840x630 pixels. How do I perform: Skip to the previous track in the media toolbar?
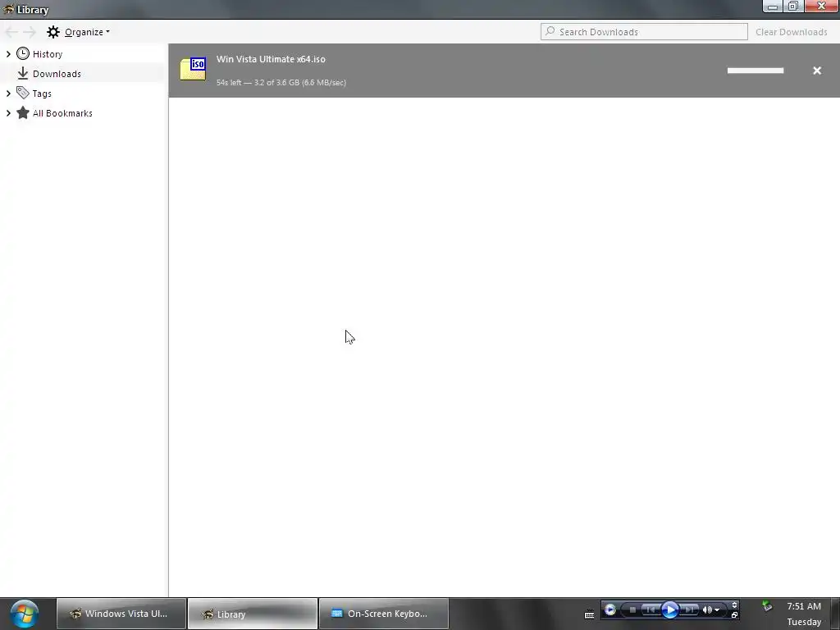click(x=651, y=609)
